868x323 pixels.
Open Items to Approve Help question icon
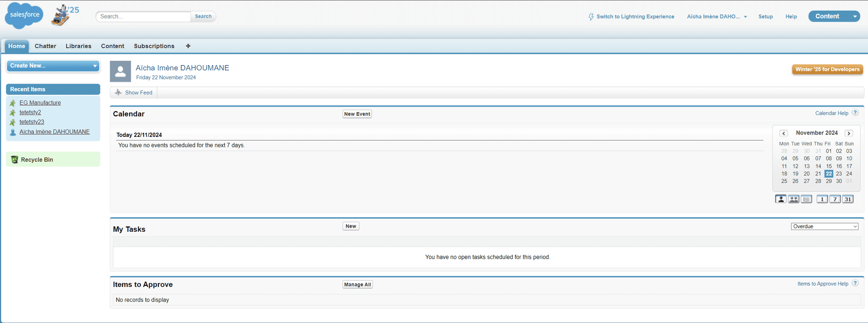[855, 283]
